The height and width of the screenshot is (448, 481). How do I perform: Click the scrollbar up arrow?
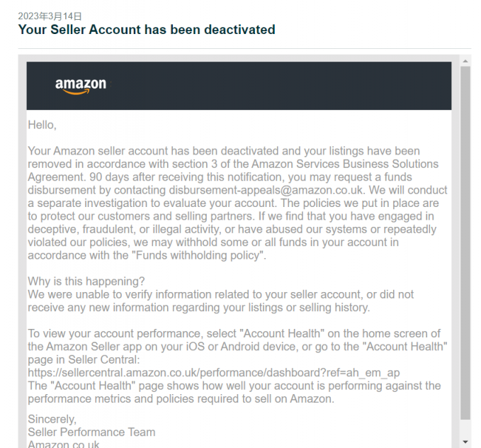coord(465,61)
